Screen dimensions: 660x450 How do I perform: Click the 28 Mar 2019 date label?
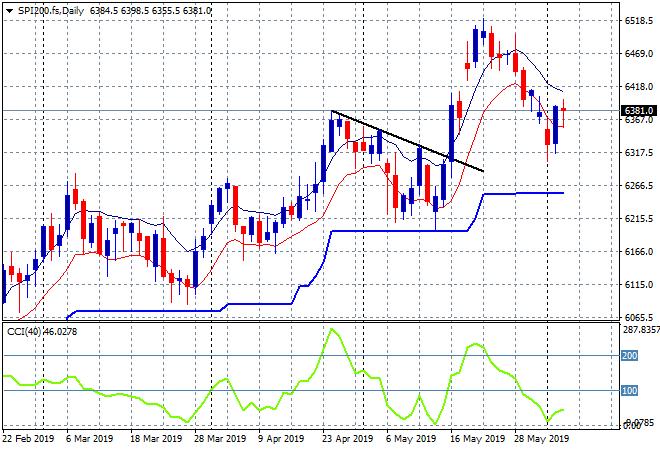tap(220, 439)
